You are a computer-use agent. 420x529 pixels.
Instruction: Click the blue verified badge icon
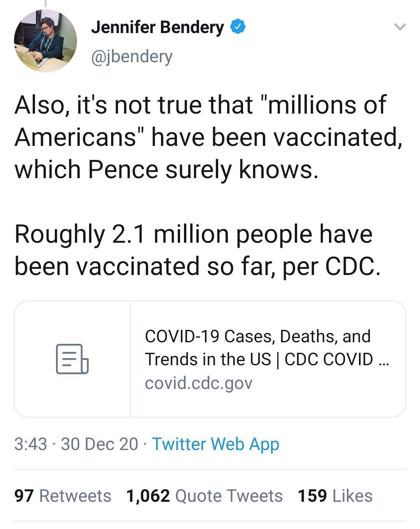click(238, 27)
